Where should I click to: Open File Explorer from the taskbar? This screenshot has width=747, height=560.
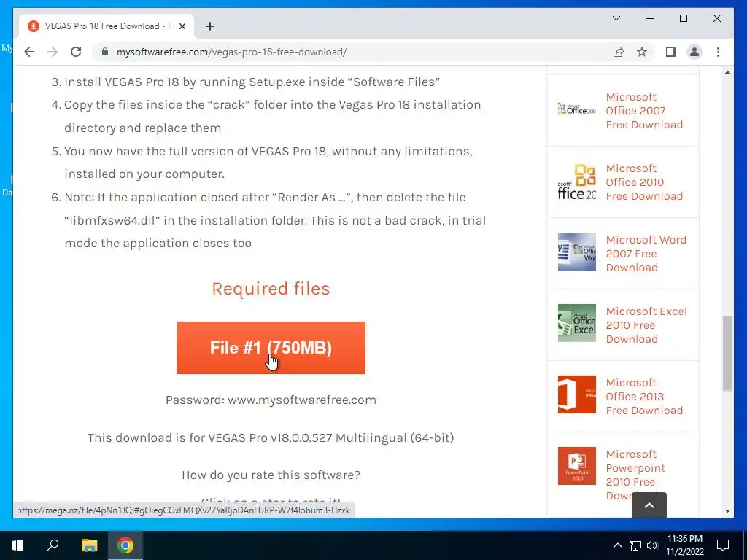click(x=89, y=545)
